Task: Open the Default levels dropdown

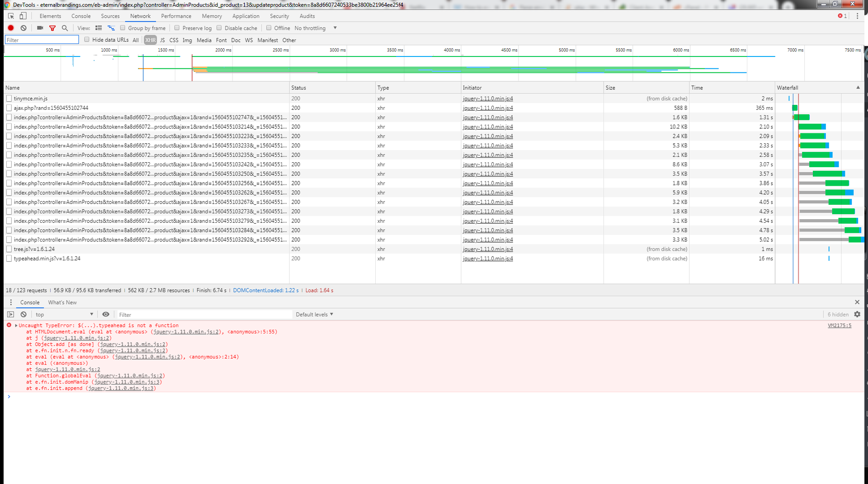Action: coord(314,315)
